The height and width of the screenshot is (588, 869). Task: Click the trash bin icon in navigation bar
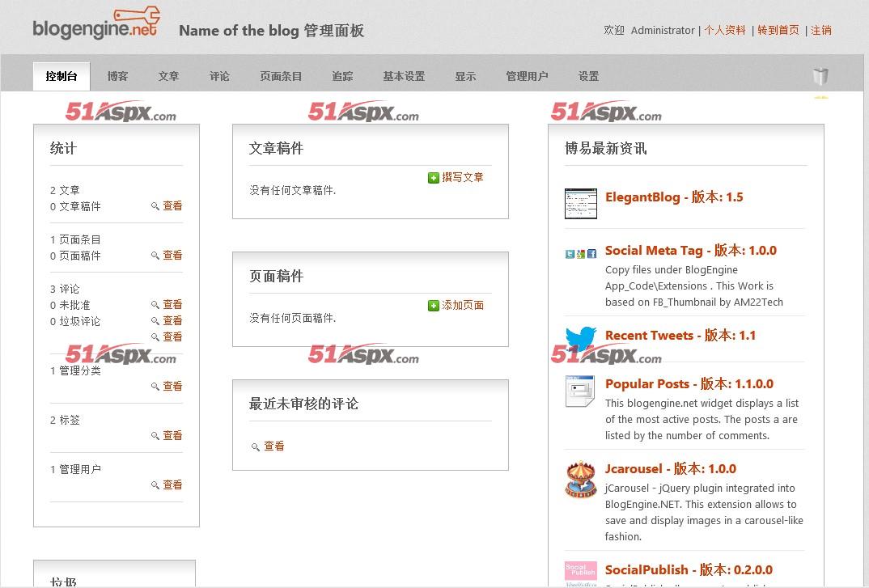pos(820,76)
